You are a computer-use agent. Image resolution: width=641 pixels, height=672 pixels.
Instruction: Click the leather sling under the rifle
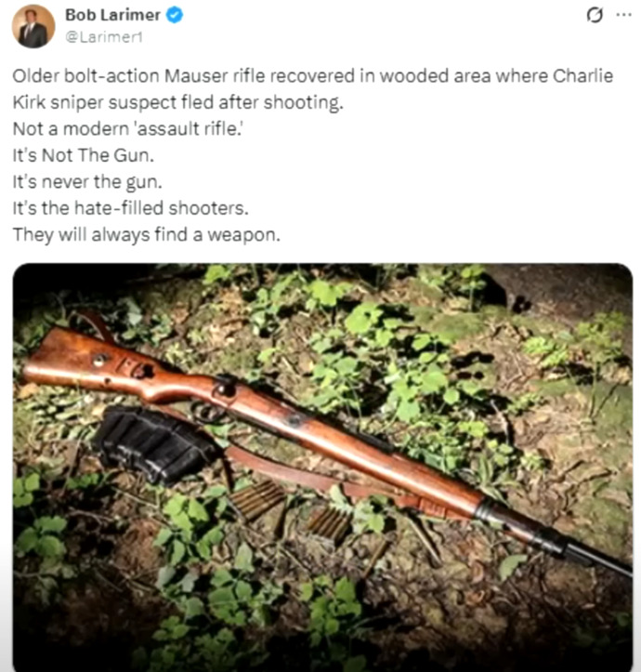coord(315,474)
